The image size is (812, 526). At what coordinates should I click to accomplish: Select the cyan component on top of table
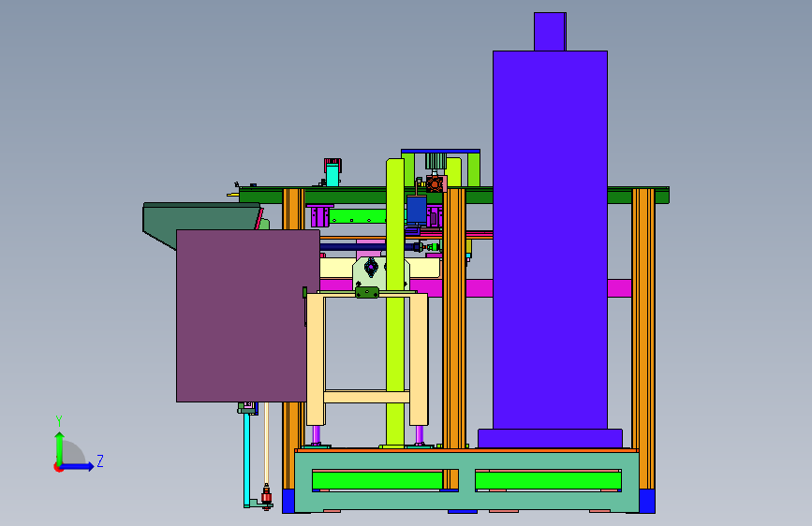coord(332,174)
